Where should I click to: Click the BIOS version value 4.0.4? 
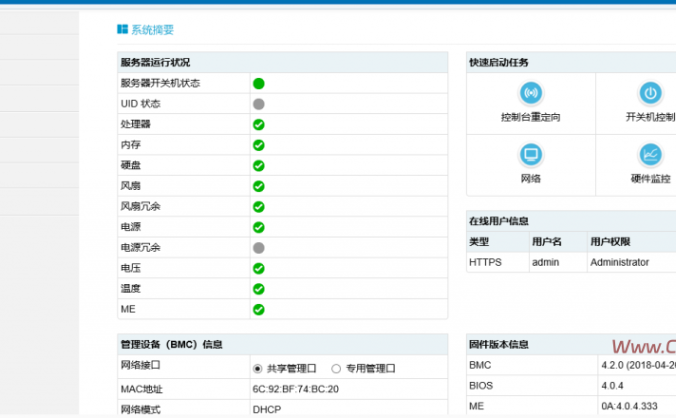coord(612,386)
